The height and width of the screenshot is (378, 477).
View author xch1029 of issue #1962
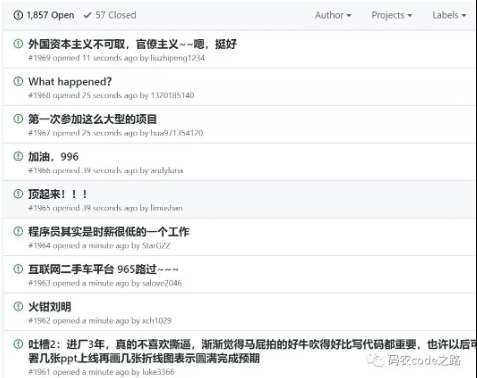pos(157,321)
